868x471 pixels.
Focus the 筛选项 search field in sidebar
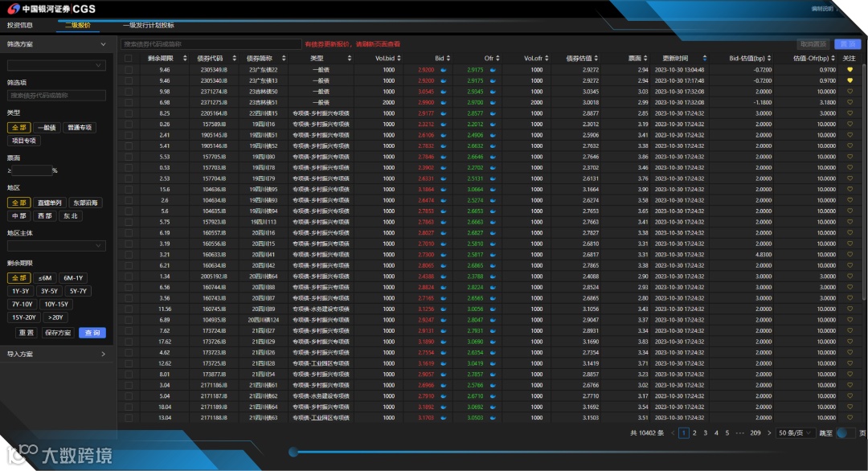tap(56, 96)
